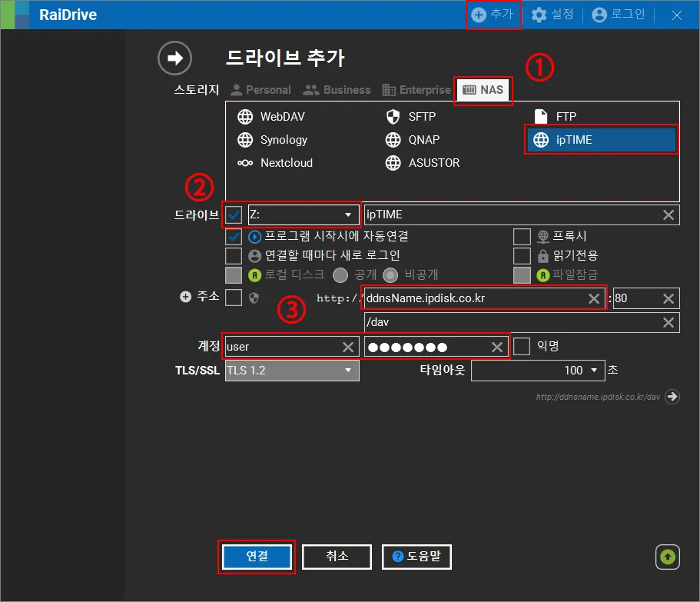Enable the 익명 anonymous checkbox
The image size is (700, 602).
(522, 346)
